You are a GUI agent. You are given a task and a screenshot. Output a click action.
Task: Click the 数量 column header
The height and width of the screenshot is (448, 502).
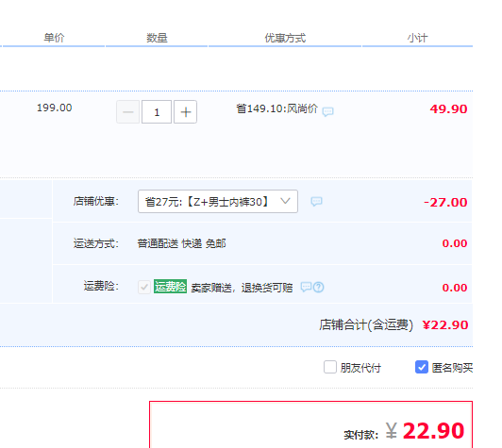157,38
